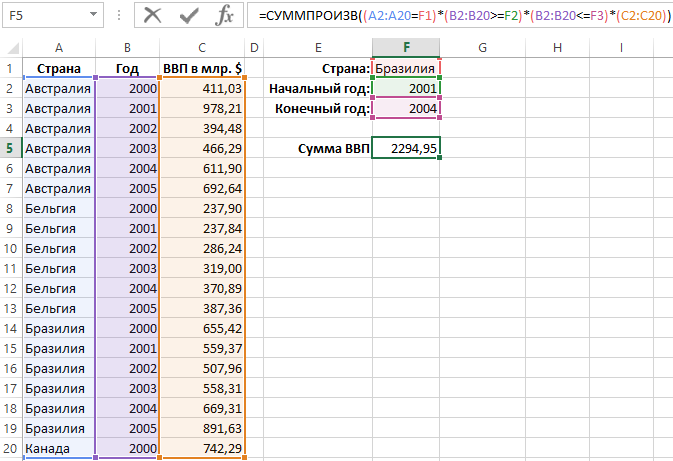
Task: Select column F header
Action: click(x=406, y=48)
